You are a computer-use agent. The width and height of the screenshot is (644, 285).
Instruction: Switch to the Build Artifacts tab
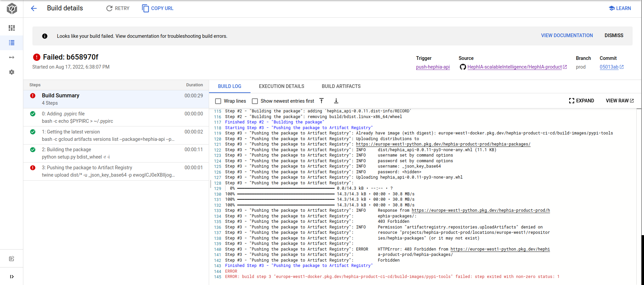[341, 86]
